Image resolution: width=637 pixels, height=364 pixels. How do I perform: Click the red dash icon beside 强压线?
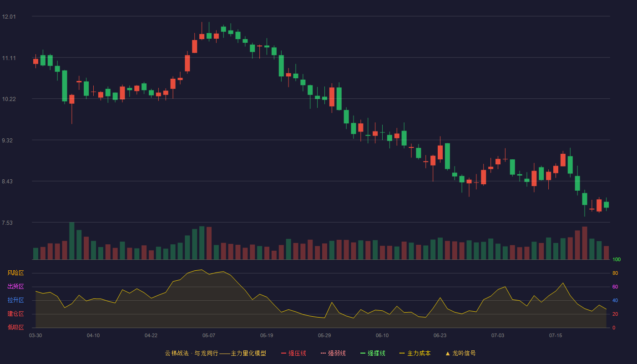click(284, 353)
